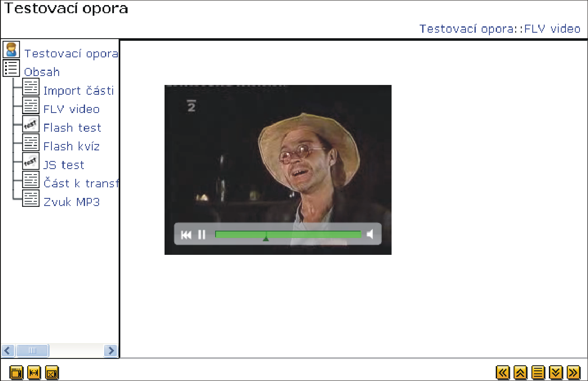The height and width of the screenshot is (381, 588).
Task: Open the Flash test tree item
Action: click(x=72, y=127)
